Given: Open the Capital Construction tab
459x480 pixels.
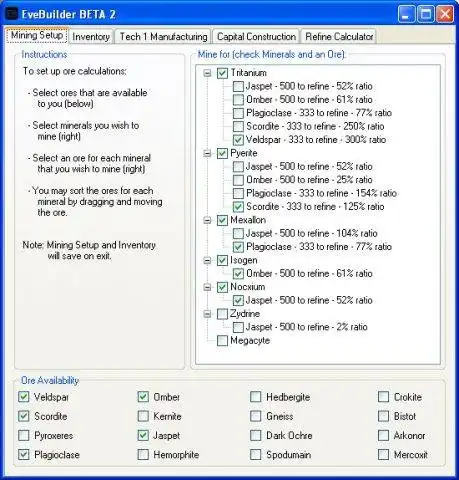Looking at the screenshot, I should [256, 37].
